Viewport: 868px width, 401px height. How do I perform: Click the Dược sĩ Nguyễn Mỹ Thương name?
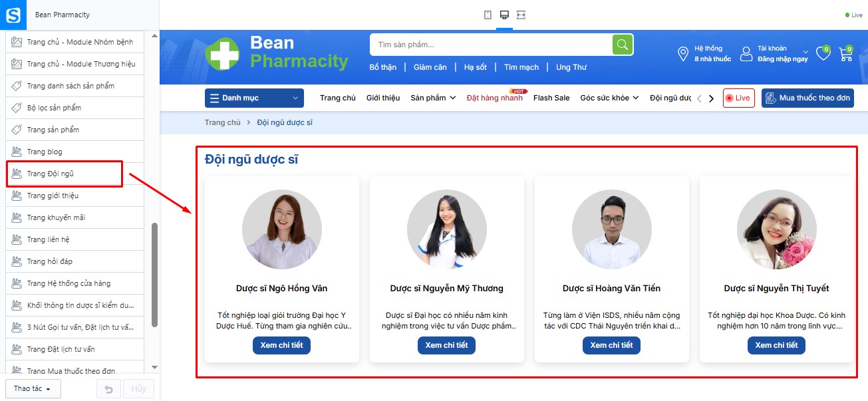coord(446,289)
